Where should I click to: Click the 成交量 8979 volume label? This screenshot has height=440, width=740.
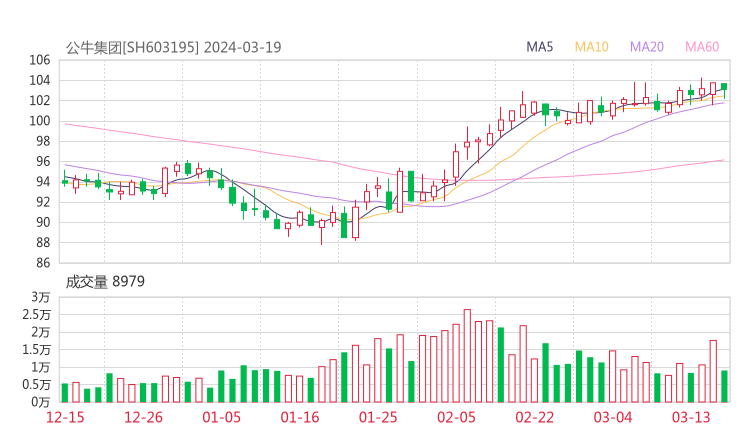pos(105,282)
